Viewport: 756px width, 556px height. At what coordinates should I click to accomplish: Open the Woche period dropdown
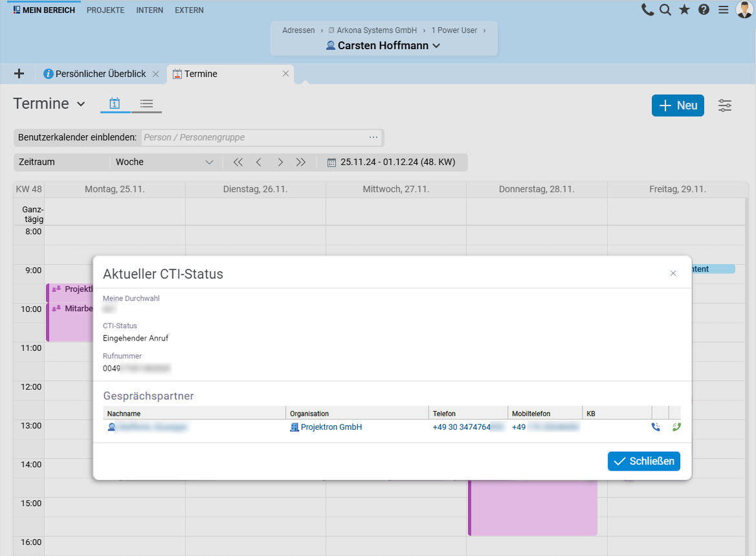[x=164, y=162]
